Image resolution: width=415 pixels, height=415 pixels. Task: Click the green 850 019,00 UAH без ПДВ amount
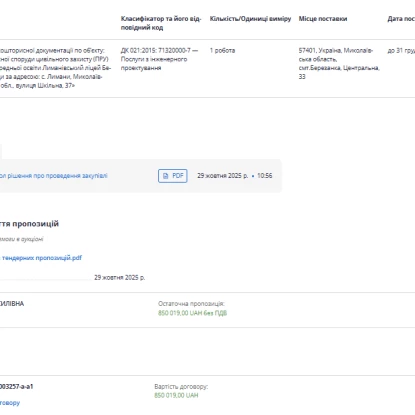point(192,313)
